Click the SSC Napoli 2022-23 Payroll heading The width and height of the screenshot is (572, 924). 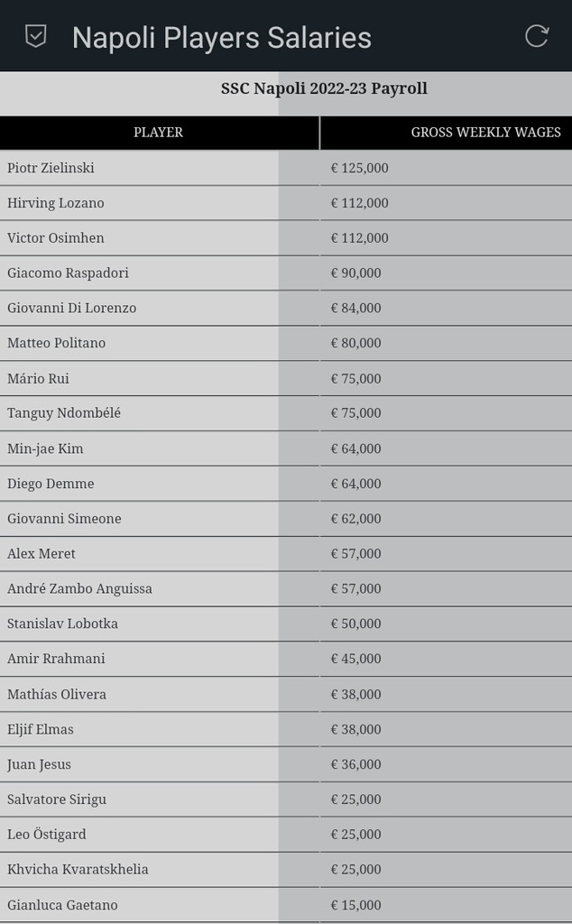click(324, 88)
